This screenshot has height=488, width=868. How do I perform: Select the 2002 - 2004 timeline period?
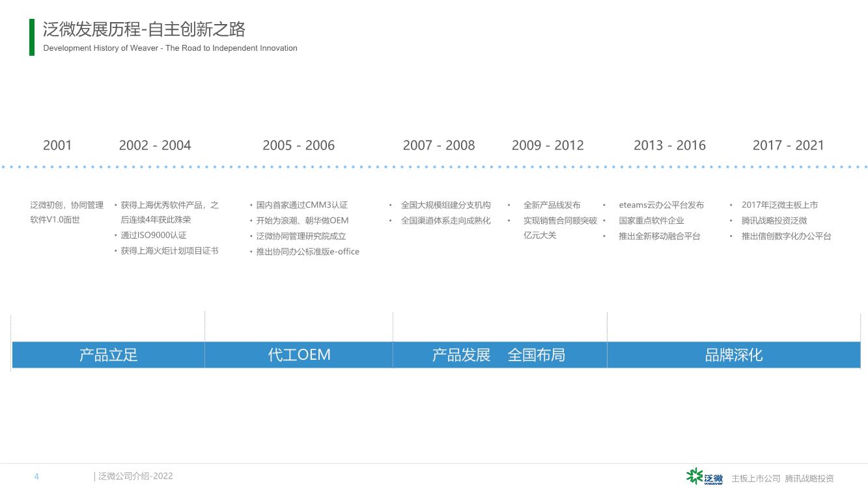point(155,146)
